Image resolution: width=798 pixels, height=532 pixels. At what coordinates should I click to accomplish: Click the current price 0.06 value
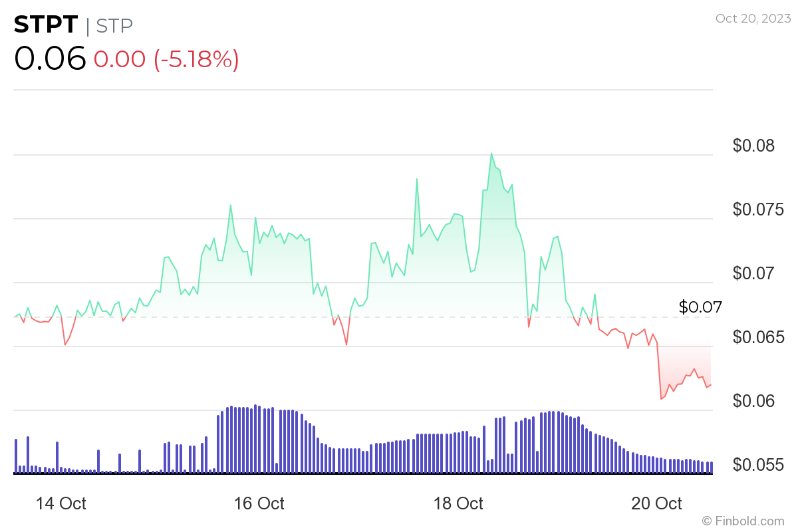50,59
